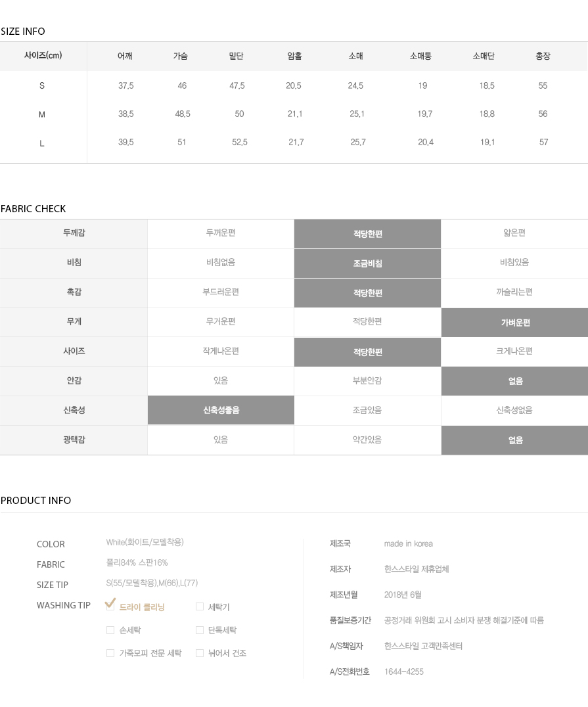Click highlighted 적당한편 in 두께감 row
Screen dimensions: 588x707
[367, 234]
